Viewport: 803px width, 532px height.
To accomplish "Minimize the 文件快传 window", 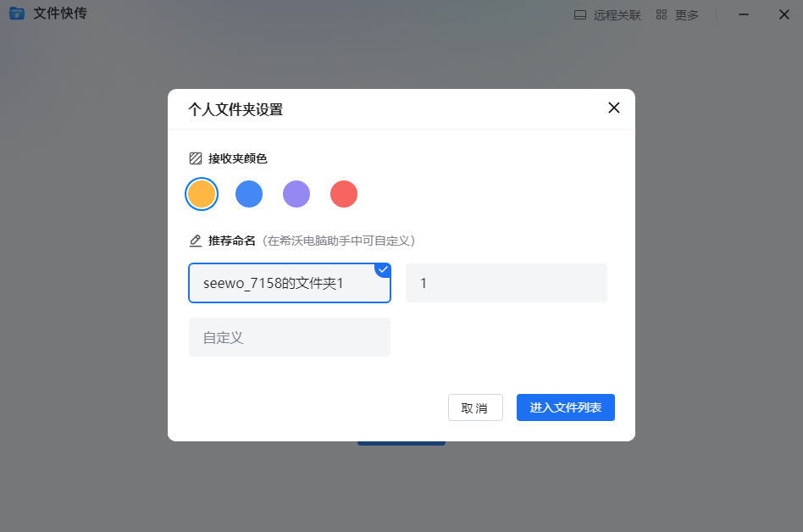I will point(744,14).
